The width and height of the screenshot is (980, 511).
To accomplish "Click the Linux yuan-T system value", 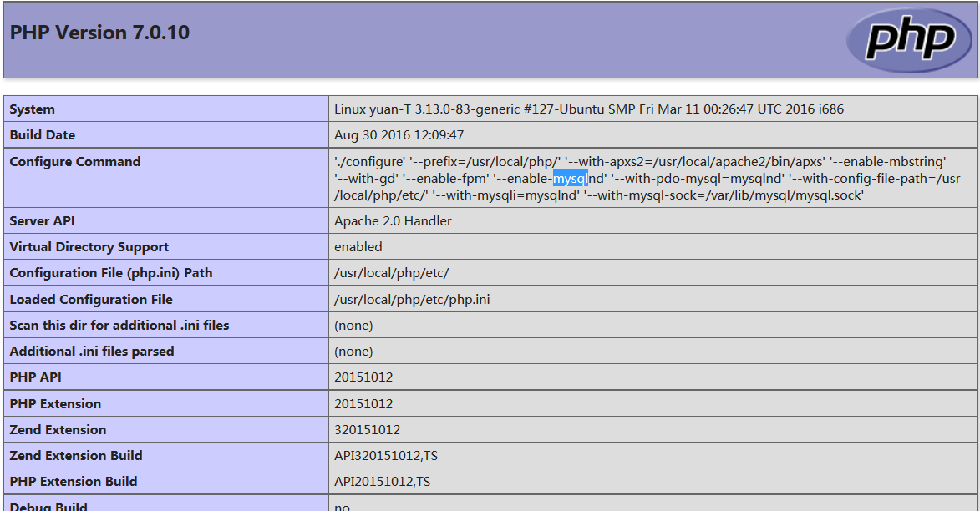I will click(x=589, y=109).
